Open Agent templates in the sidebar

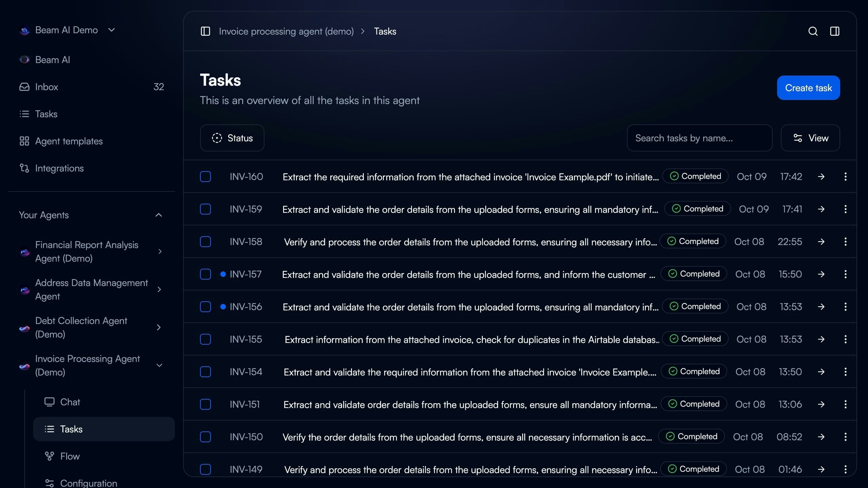coord(68,141)
